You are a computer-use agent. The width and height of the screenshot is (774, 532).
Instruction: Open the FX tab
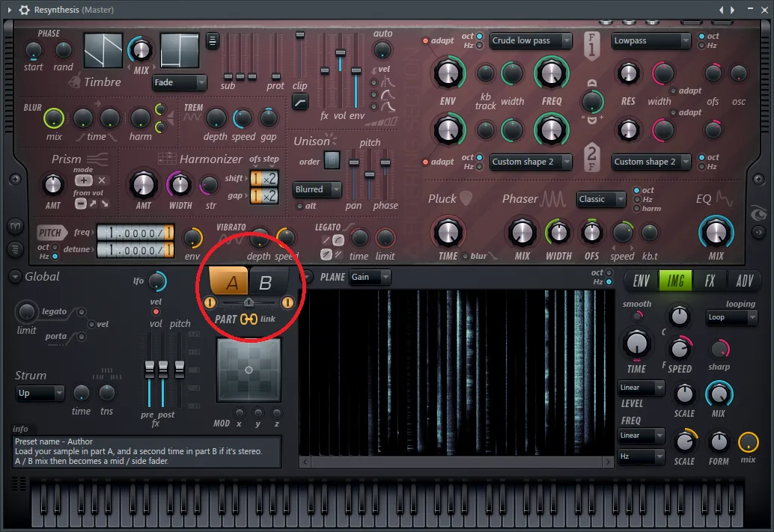[710, 281]
